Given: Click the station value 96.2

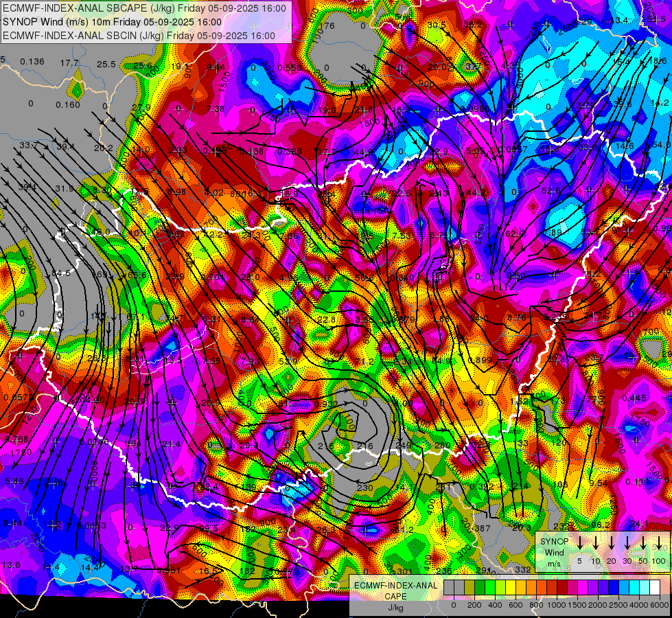Looking at the screenshot, I should [x=600, y=525].
